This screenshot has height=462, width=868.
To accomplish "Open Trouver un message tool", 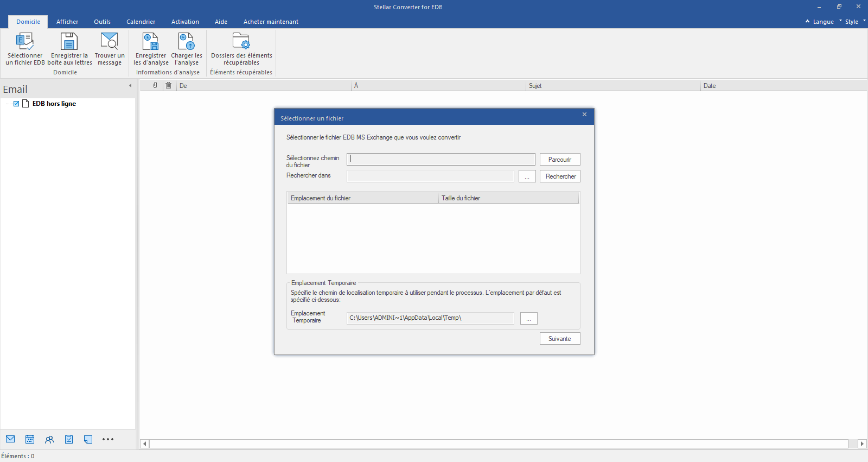I will pyautogui.click(x=110, y=49).
